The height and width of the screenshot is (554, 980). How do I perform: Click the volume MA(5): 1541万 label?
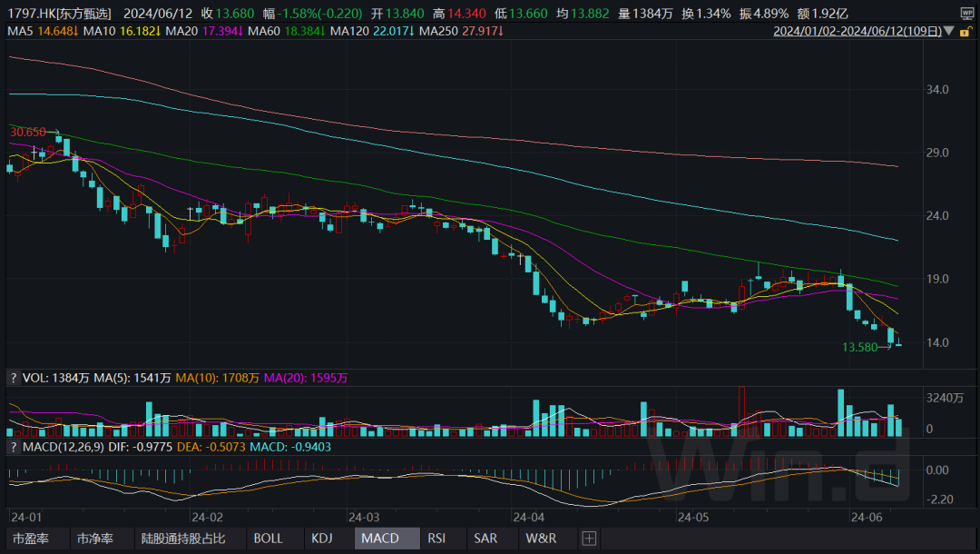[132, 378]
